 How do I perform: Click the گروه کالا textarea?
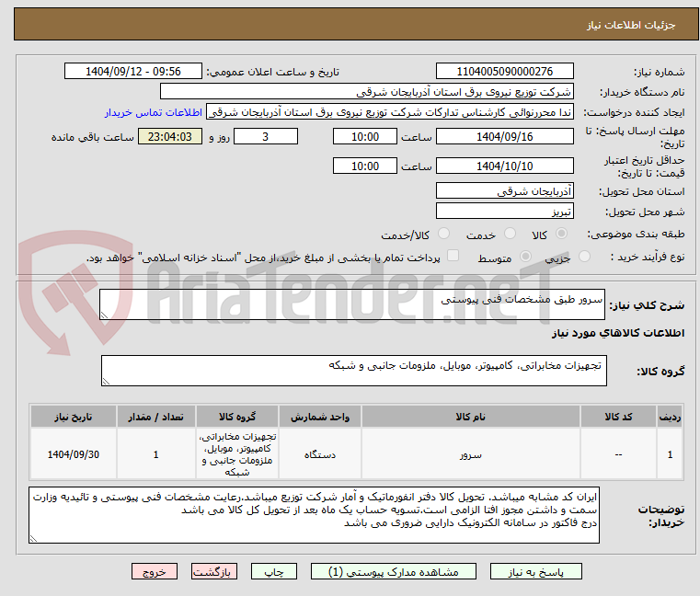click(x=354, y=371)
